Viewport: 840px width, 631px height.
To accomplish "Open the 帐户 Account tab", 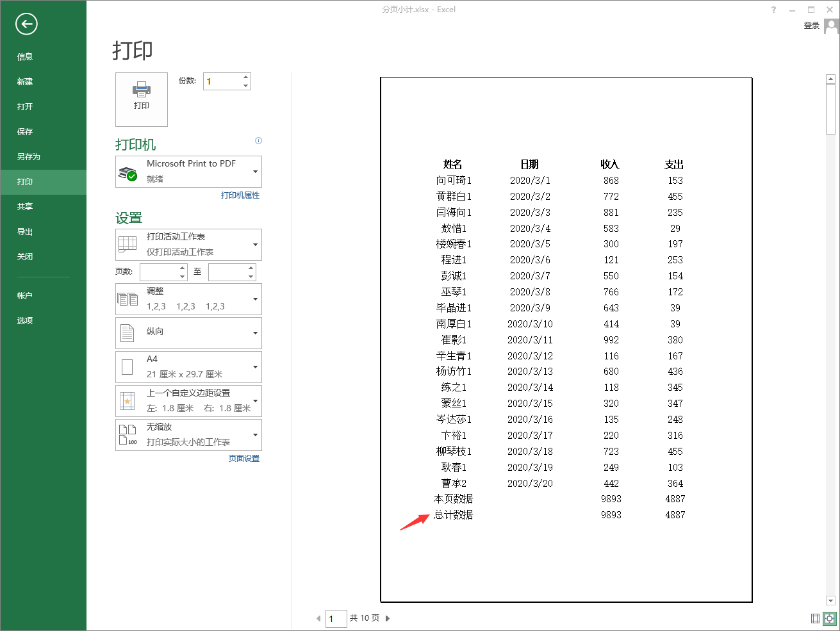I will point(43,296).
